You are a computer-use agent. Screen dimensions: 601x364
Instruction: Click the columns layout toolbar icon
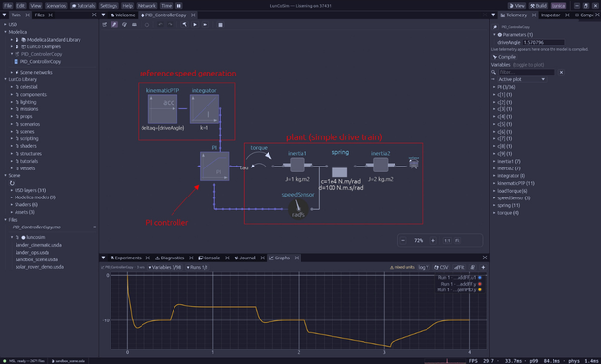click(x=220, y=25)
